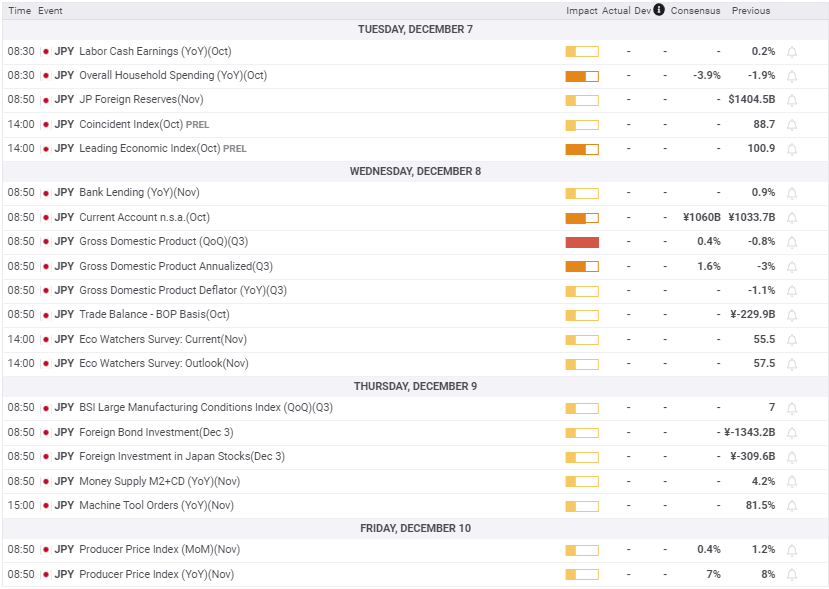Set alert bell for Machine Tool Orders
Viewport: 829px width, 589px height.
coord(792,506)
